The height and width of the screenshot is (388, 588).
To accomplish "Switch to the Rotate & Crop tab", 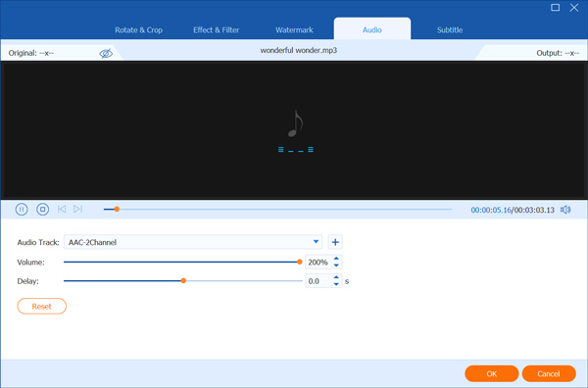I will [138, 30].
